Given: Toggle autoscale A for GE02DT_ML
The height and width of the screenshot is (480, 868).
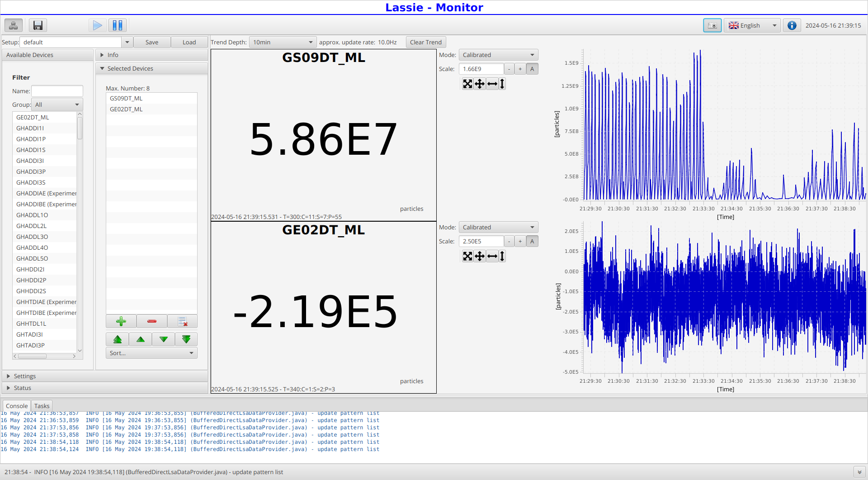Looking at the screenshot, I should coord(532,241).
